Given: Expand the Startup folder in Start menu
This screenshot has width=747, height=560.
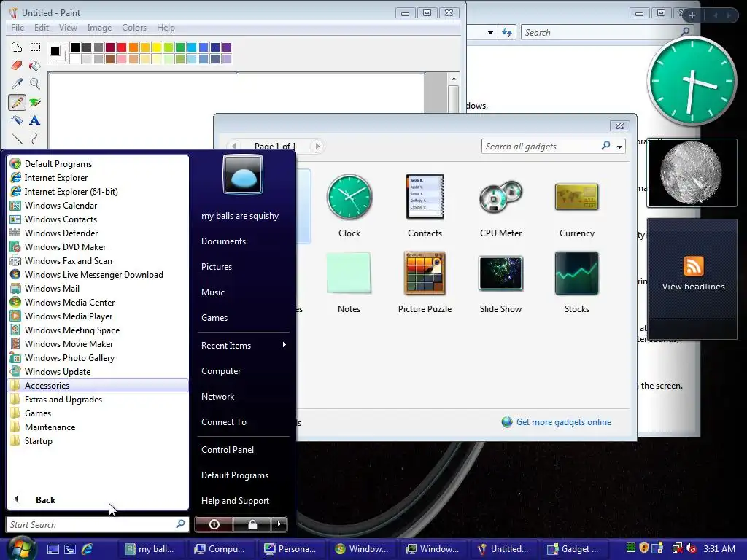Looking at the screenshot, I should pos(98,440).
